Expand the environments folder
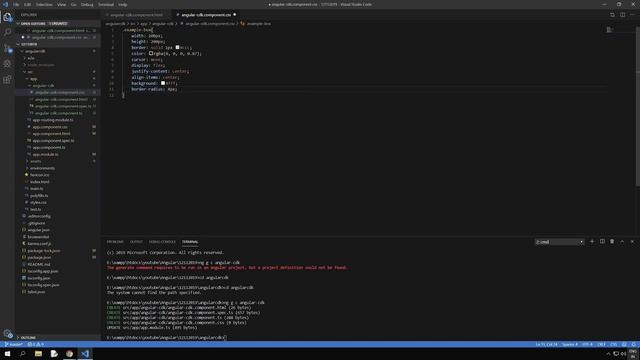 tap(57, 168)
